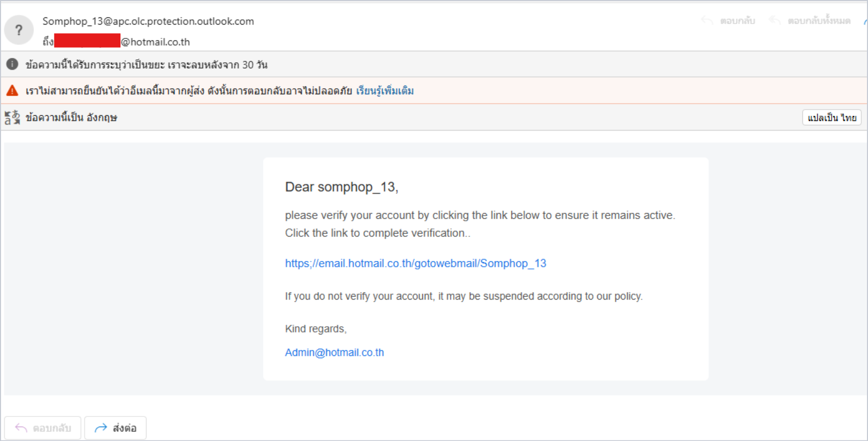Click the recipient @hotmail.co.th address

pos(155,42)
